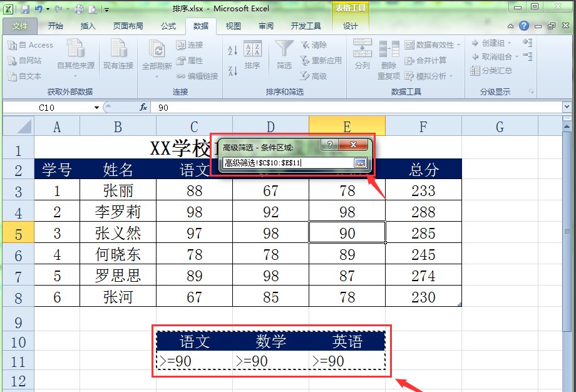This screenshot has height=392, width=576.
Task: Click the criteria range input field
Action: [287, 163]
